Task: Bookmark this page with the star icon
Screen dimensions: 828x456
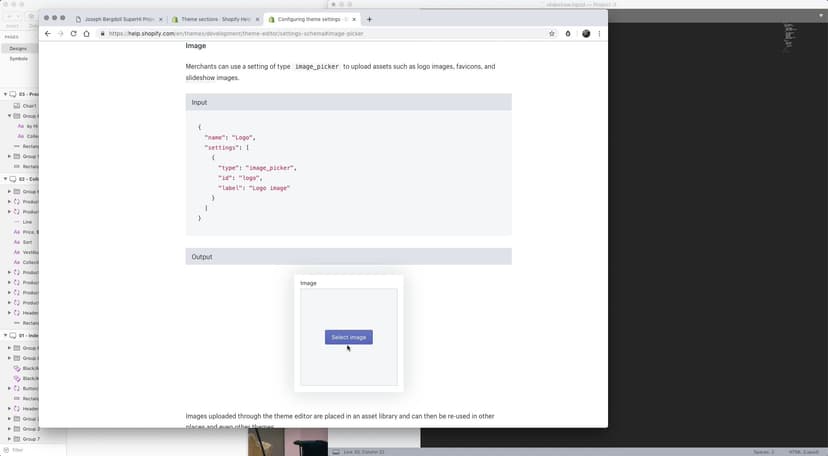Action: 551,33
